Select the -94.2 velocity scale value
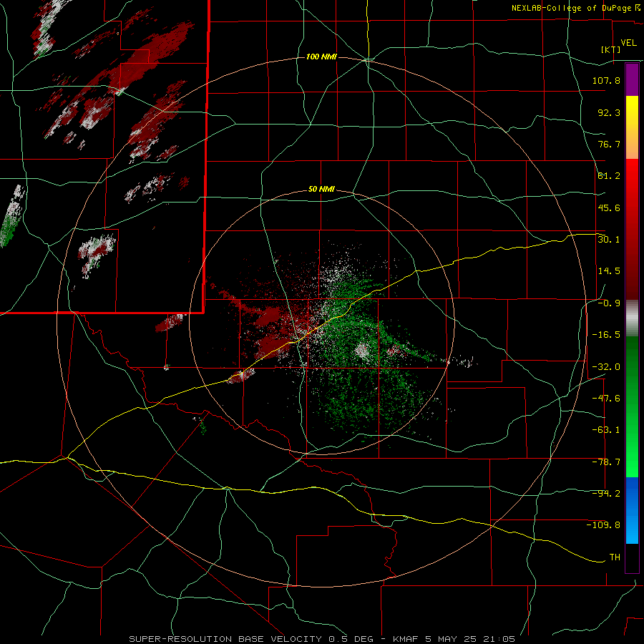Screen dimensions: 644x644 [x=606, y=494]
